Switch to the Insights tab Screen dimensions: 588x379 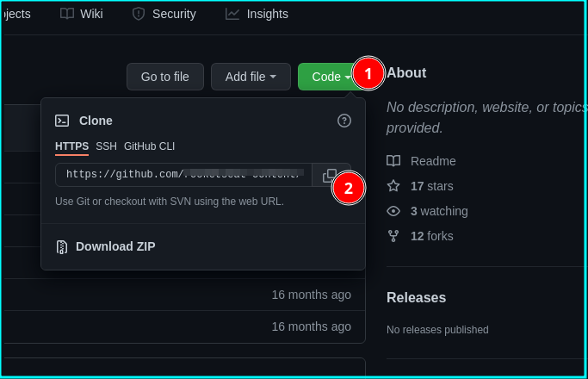(257, 14)
